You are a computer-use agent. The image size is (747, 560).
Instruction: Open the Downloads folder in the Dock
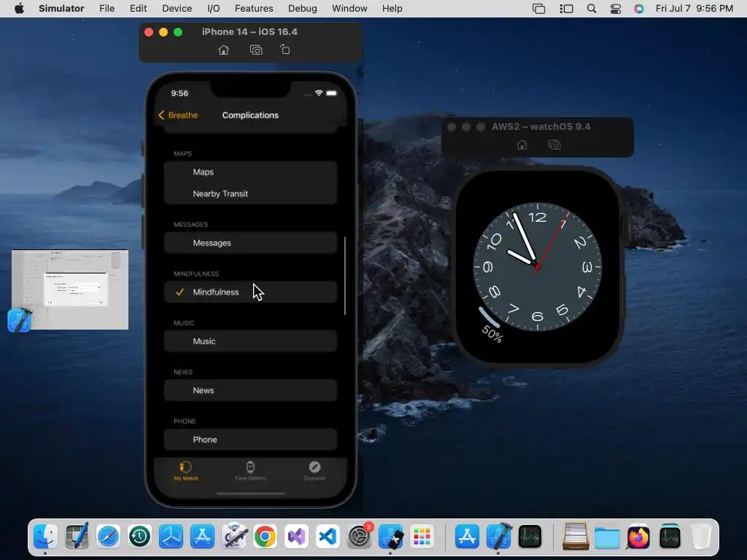[x=607, y=537]
